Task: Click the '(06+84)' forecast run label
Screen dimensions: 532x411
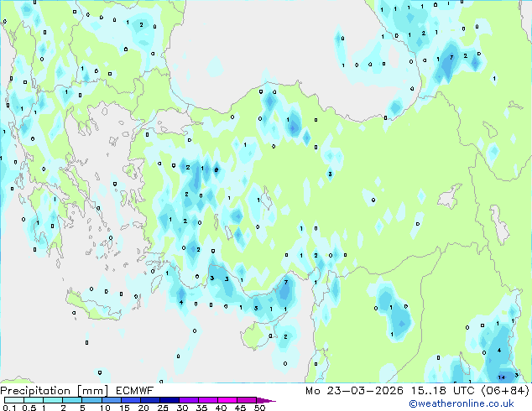Action: point(505,391)
